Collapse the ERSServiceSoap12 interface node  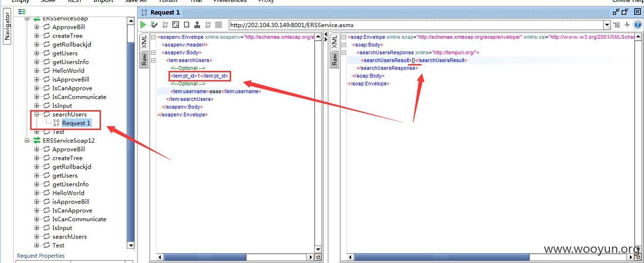tap(27, 141)
